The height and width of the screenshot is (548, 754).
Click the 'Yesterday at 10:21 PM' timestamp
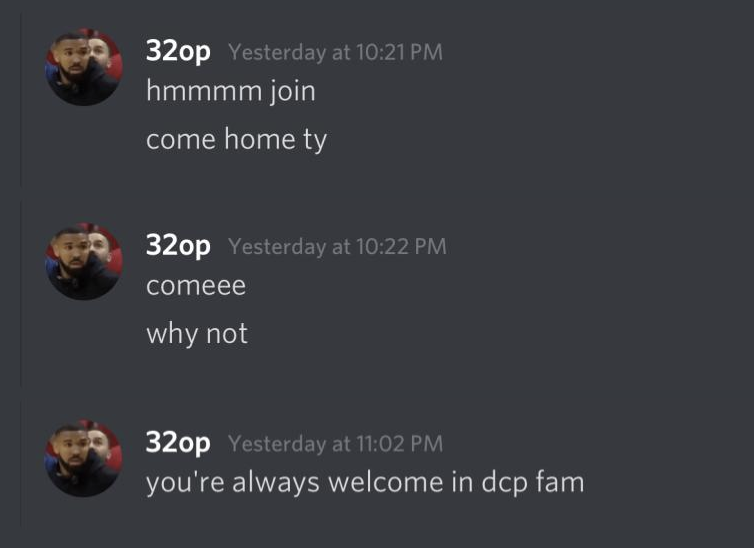335,52
